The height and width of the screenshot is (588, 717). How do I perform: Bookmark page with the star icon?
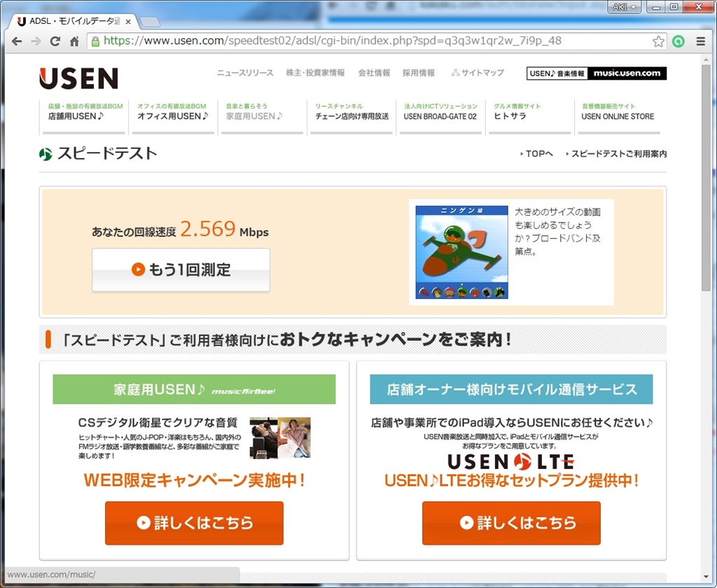658,41
